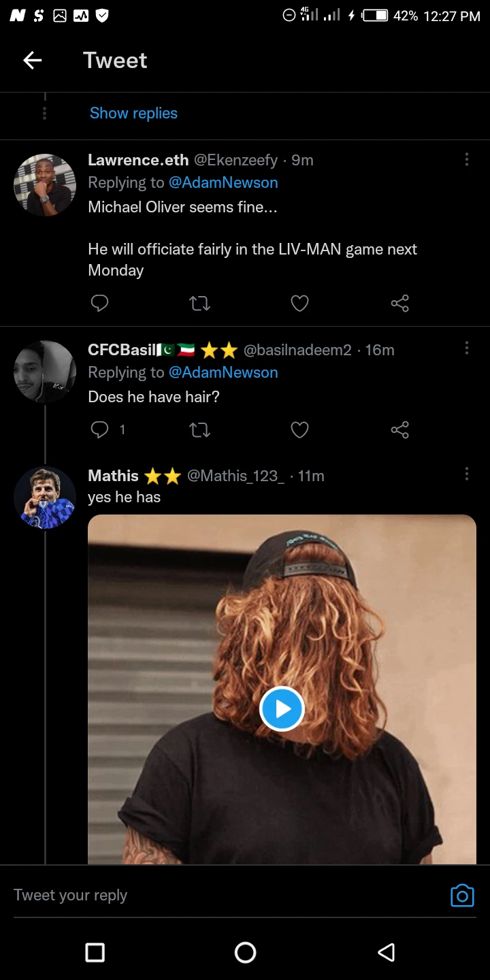
Task: Show hidden replies
Action: pos(133,113)
